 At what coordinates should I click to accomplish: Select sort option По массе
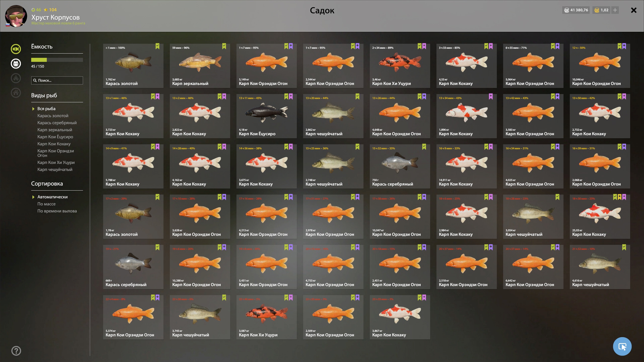pos(47,204)
